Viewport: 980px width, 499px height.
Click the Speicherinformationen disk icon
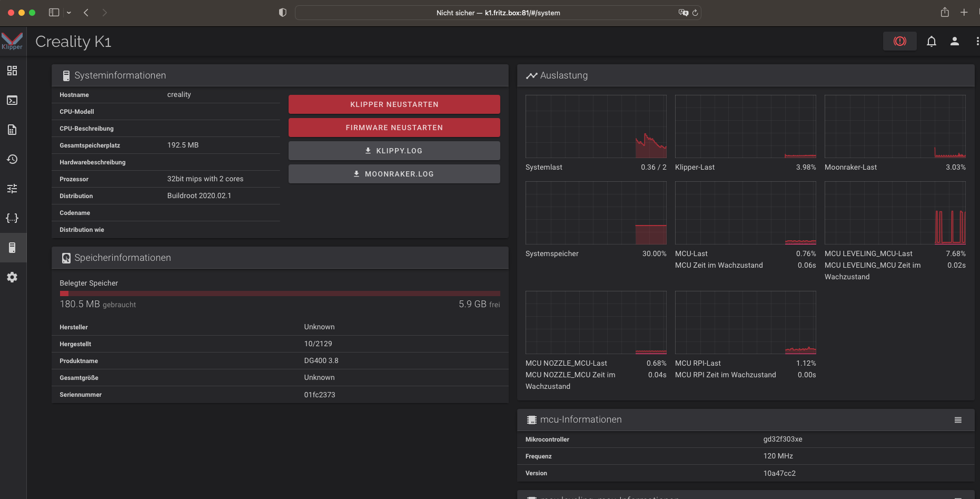(66, 258)
